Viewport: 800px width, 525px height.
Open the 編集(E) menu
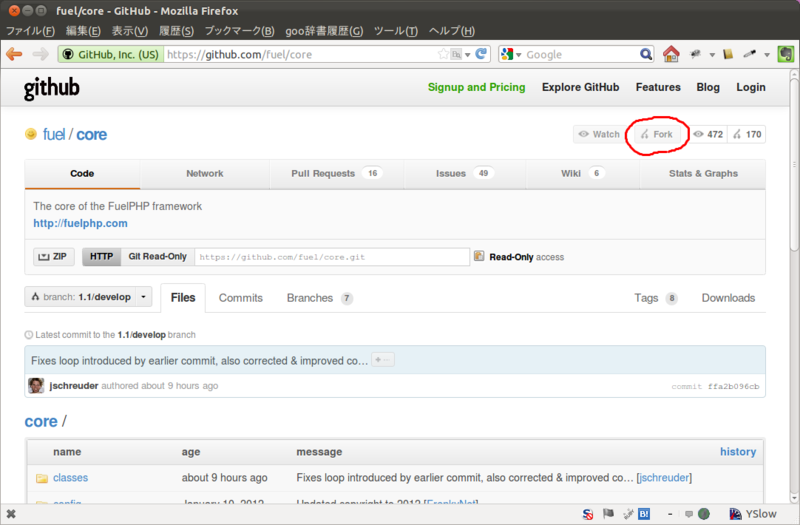coord(83,31)
